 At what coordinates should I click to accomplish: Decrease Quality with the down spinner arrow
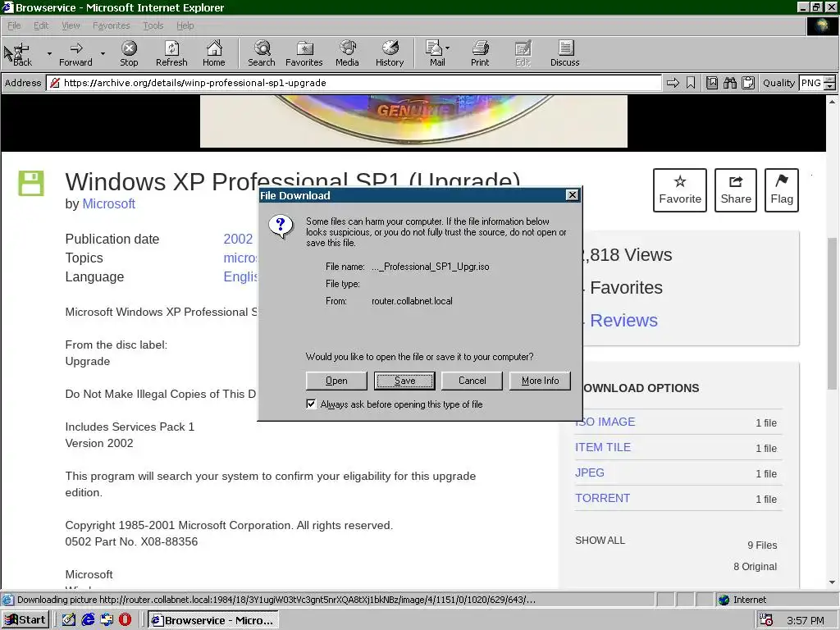coord(829,87)
